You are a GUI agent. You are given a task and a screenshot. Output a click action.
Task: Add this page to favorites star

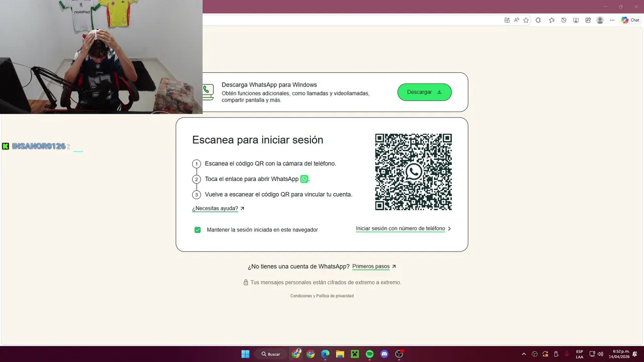coord(526,20)
